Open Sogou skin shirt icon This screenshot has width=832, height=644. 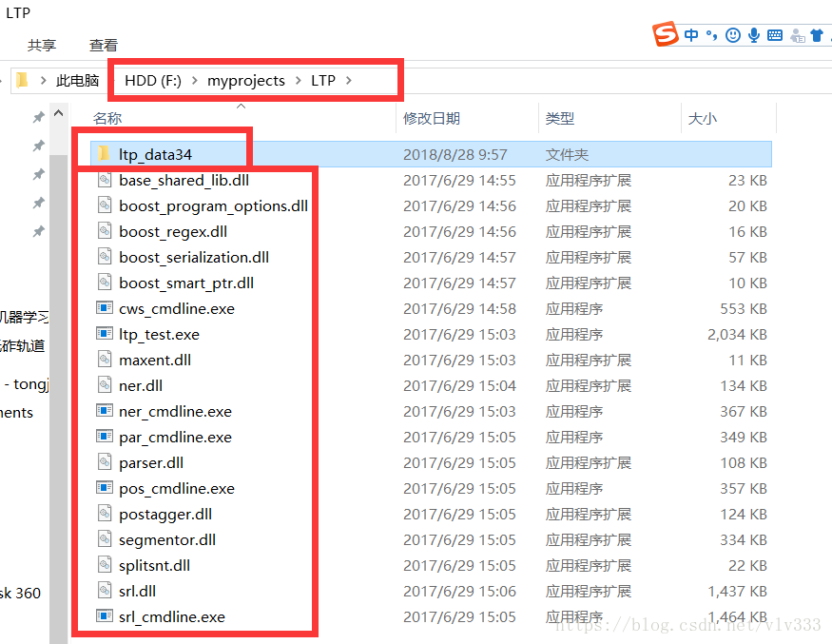(x=817, y=35)
